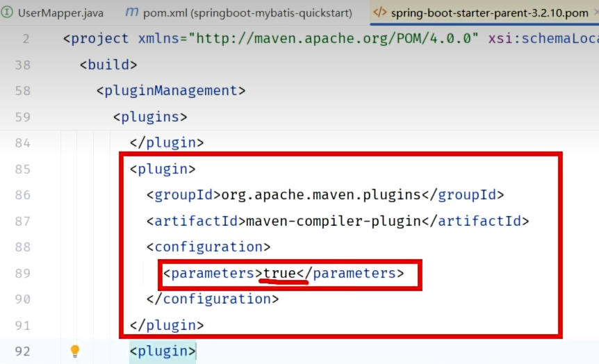Click the sticky <build> line
Image resolution: width=599 pixels, height=364 pixels.
click(108, 65)
